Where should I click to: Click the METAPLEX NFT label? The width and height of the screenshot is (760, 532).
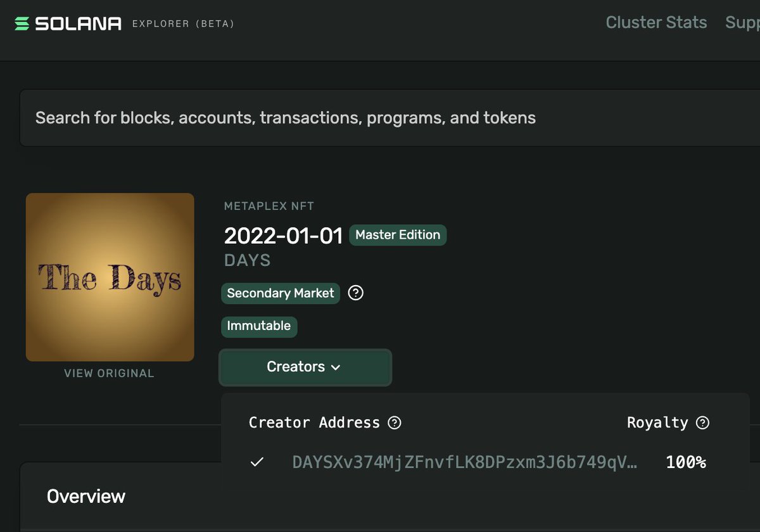click(269, 206)
